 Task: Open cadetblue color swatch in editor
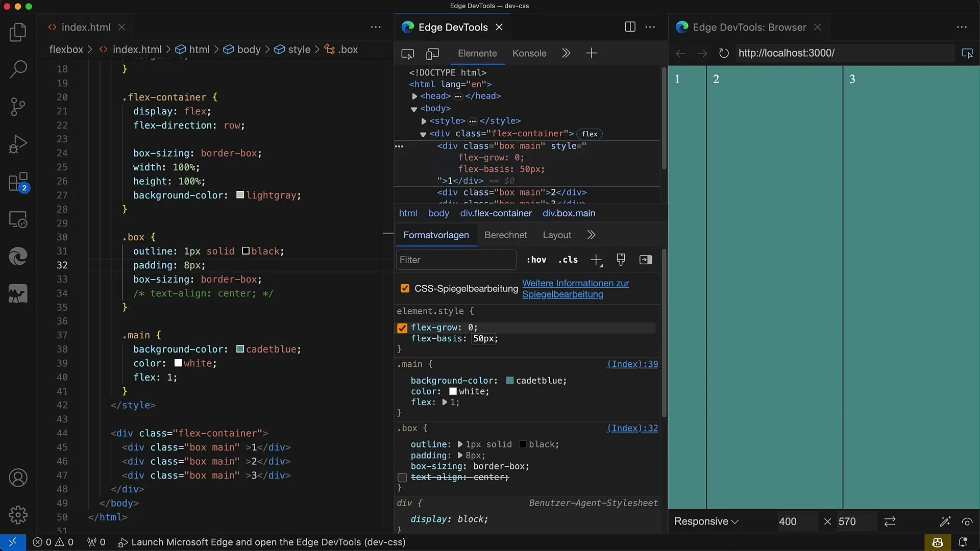tap(240, 349)
